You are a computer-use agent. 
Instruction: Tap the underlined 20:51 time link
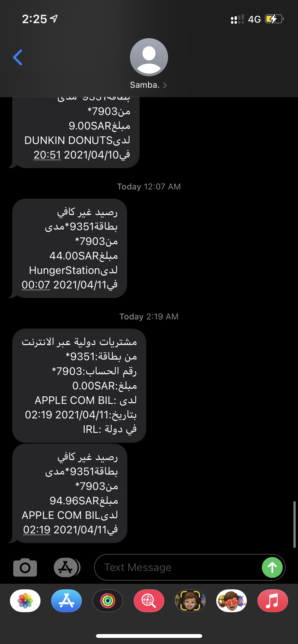(x=47, y=155)
